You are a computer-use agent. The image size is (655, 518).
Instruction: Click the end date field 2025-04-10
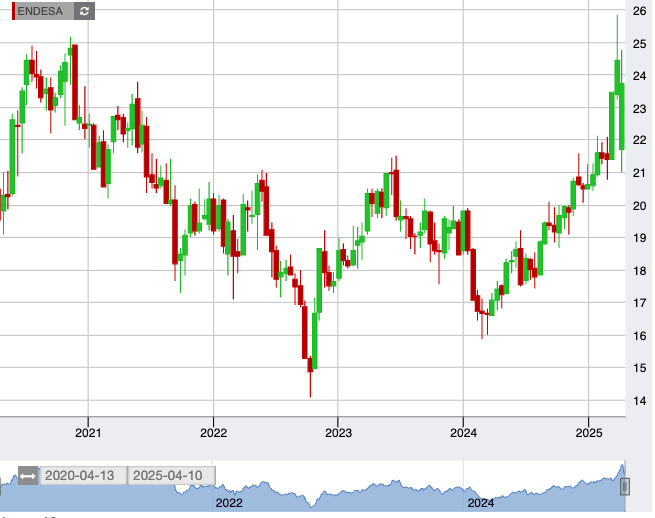[171, 476]
